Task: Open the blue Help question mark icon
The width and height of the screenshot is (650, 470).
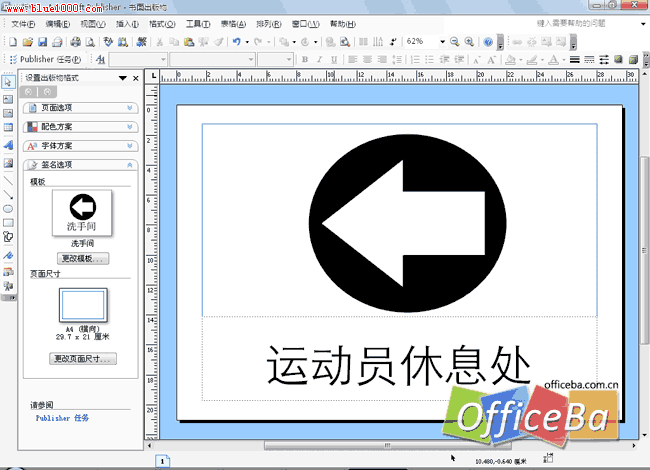Action: click(488, 42)
